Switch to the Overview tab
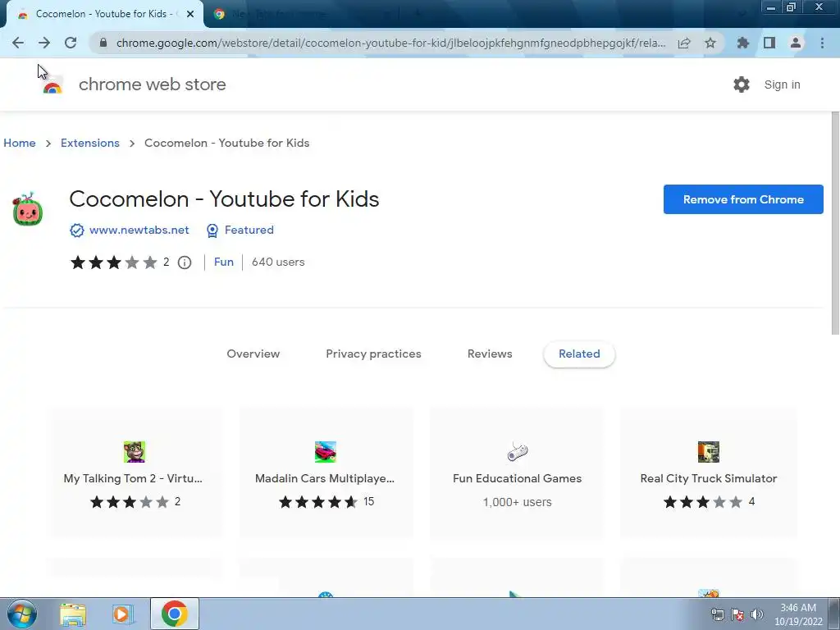 tap(253, 354)
